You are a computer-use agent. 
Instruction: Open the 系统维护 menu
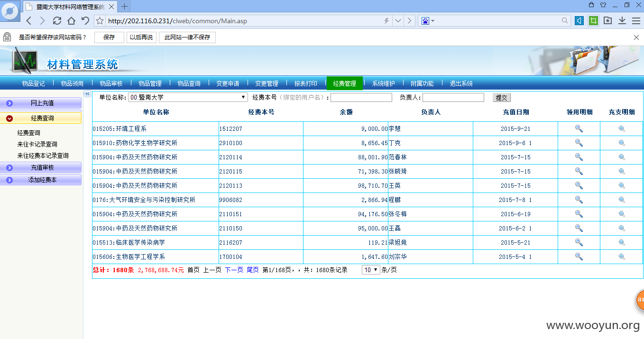pyautogui.click(x=383, y=83)
